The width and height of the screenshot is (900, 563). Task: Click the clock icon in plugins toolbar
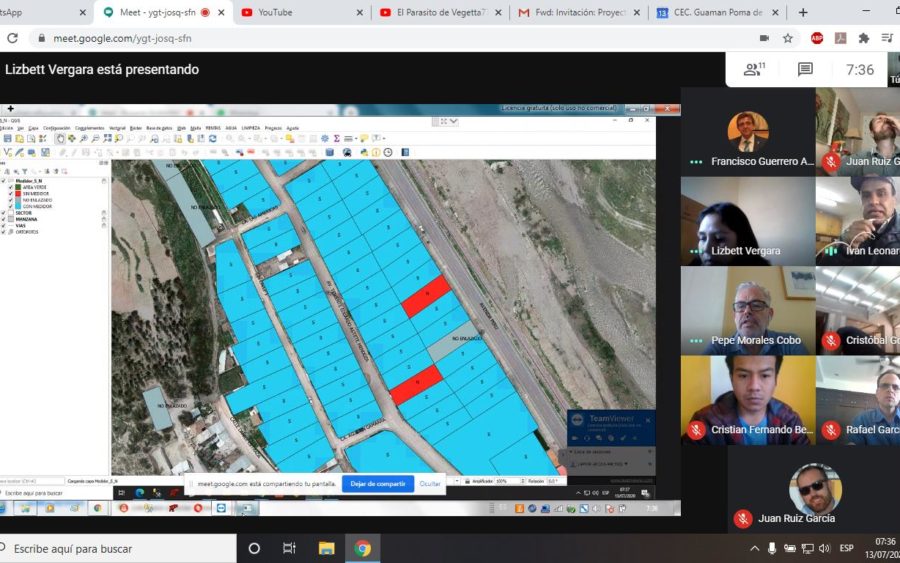coord(388,152)
